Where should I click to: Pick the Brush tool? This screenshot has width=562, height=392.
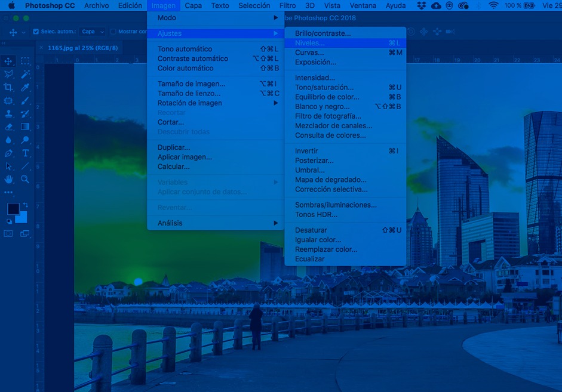pyautogui.click(x=25, y=101)
